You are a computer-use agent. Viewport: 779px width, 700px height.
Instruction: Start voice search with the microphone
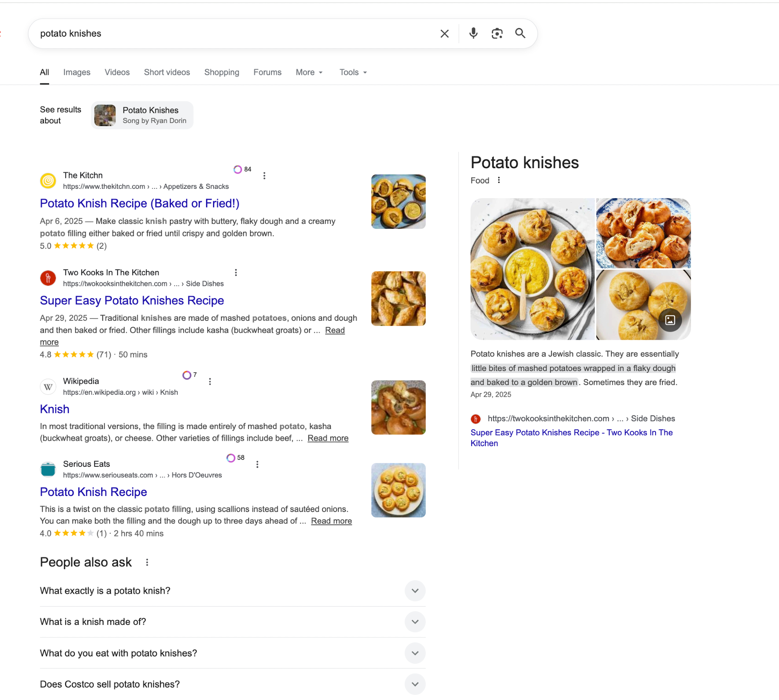[x=473, y=33]
